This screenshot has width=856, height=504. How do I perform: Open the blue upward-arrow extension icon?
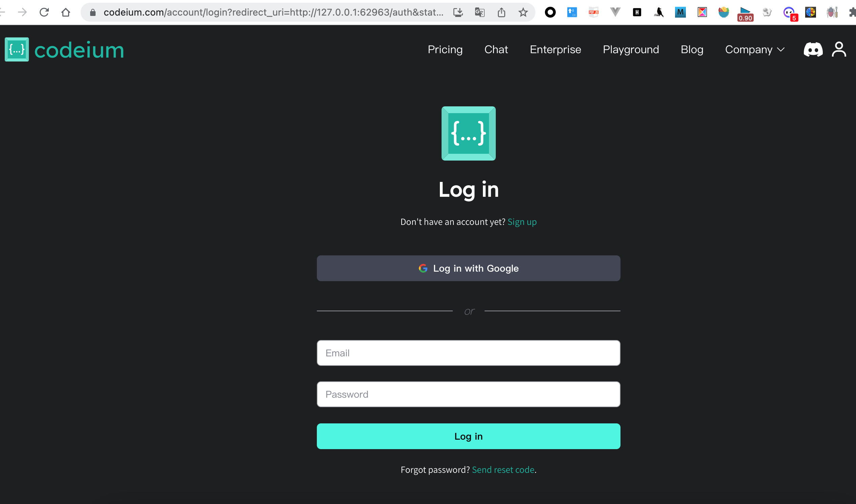[x=572, y=13]
